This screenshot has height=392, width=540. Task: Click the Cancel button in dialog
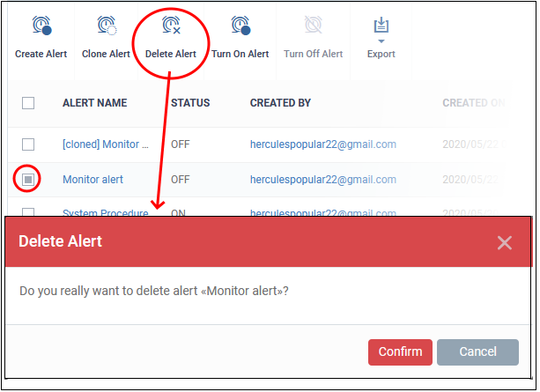click(477, 352)
